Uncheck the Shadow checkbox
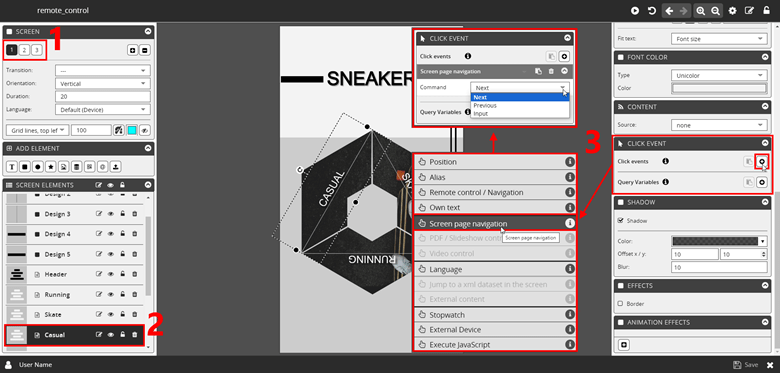This screenshot has height=373, width=780. tap(620, 220)
